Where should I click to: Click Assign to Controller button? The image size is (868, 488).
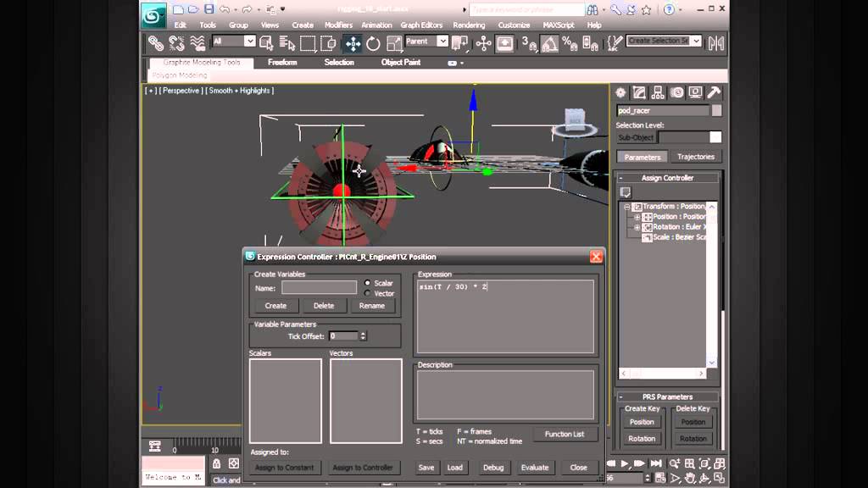point(363,468)
